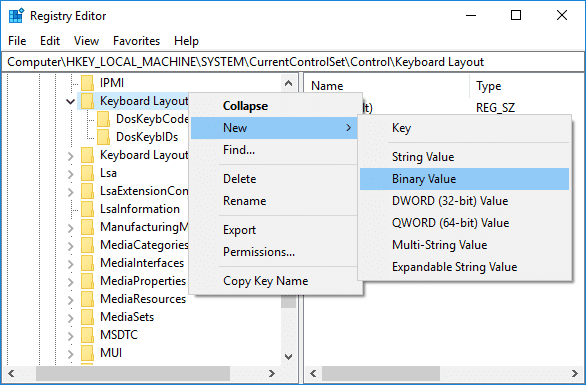586x385 pixels.
Task: Click the Registry Editor app icon in title bar
Action: pos(16,16)
